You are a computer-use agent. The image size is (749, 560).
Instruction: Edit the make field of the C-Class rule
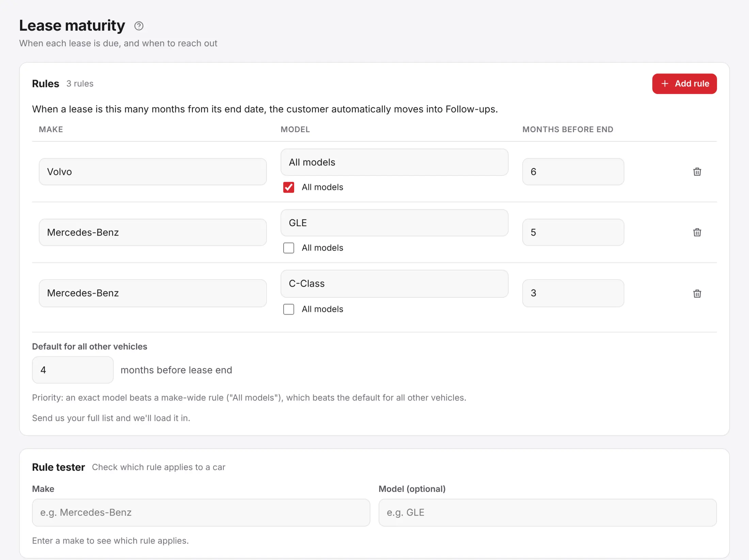(153, 293)
